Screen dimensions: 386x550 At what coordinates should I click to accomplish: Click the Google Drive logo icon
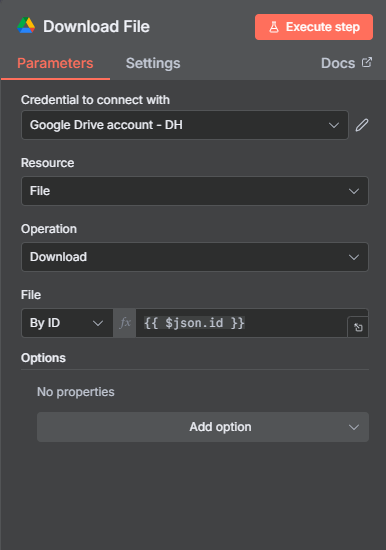[x=26, y=26]
